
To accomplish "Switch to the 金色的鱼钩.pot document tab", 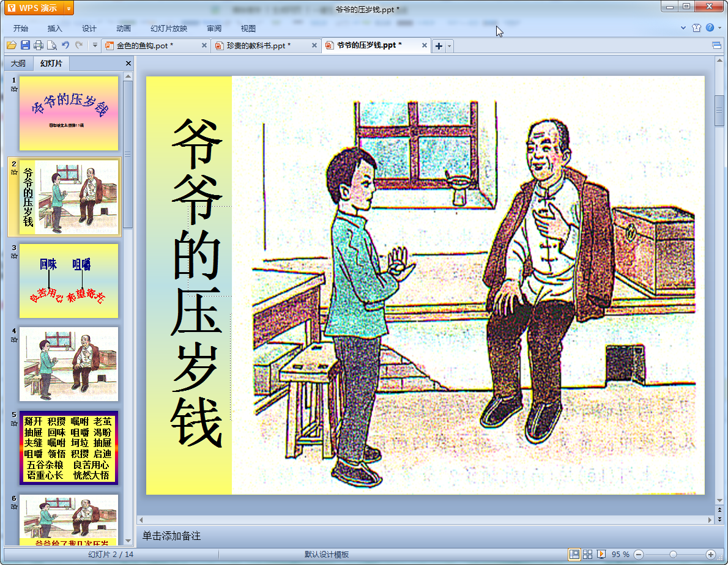I will (x=144, y=45).
